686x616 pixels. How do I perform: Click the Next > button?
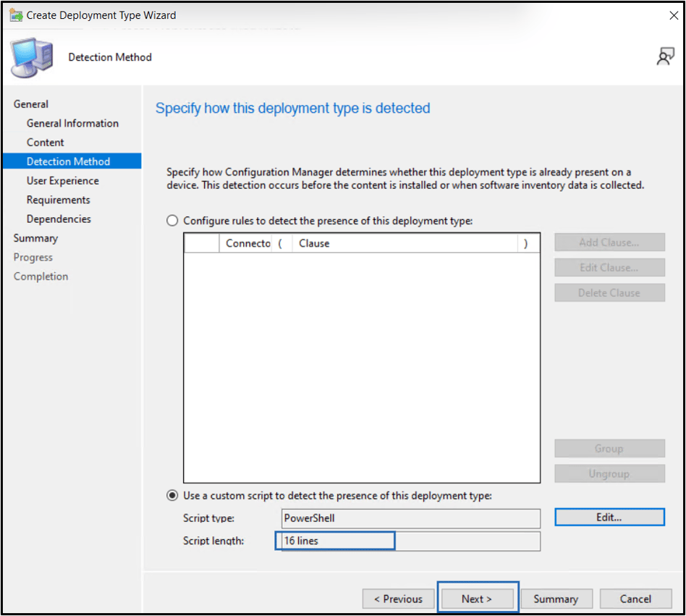point(477,599)
